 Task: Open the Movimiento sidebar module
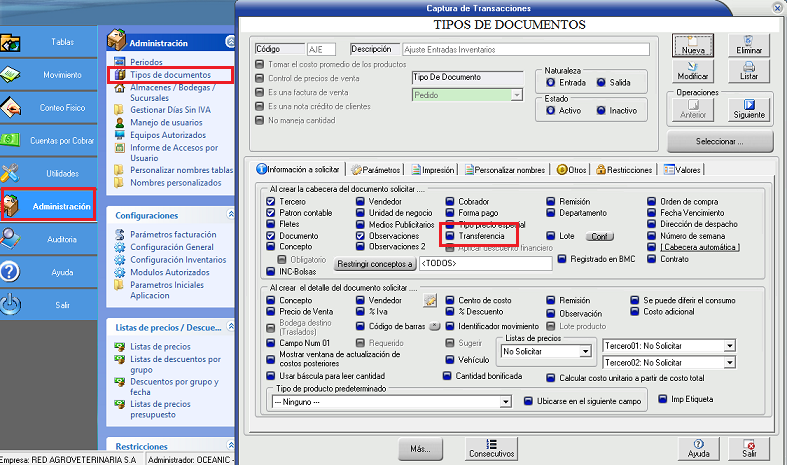pos(14,75)
